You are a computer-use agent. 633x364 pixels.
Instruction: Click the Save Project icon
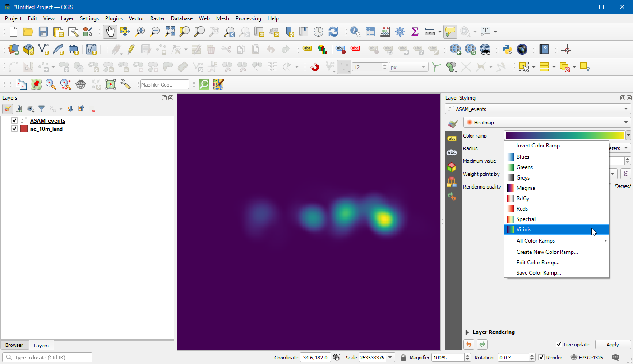[43, 32]
